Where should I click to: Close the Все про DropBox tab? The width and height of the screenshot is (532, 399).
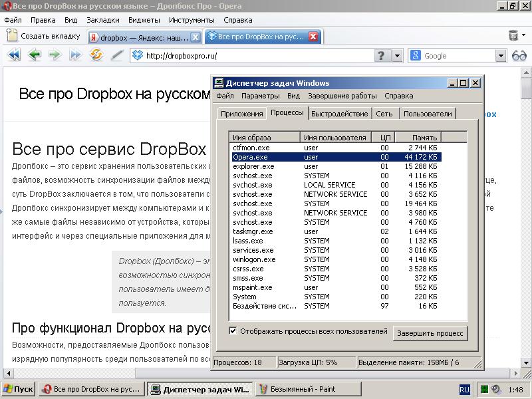(x=313, y=37)
